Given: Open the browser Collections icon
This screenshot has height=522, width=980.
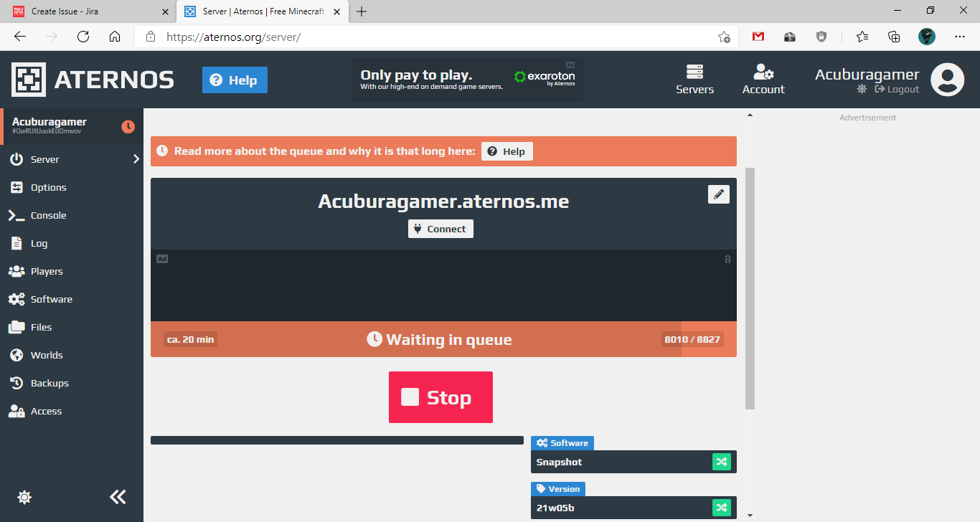Looking at the screenshot, I should coord(894,37).
